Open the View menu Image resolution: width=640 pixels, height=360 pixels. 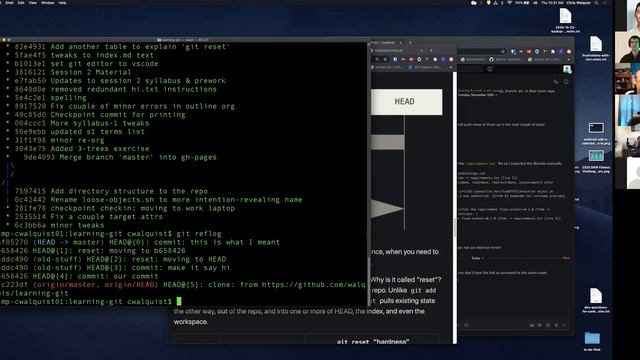click(x=33, y=2)
